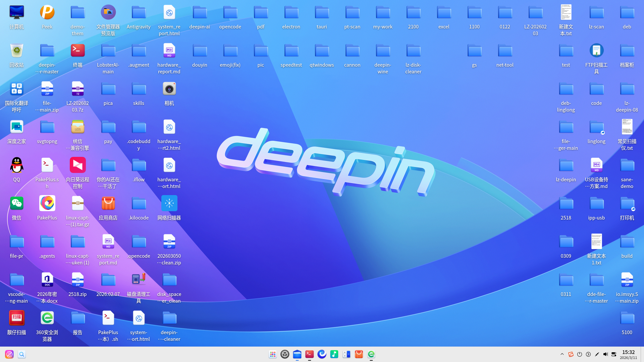The width and height of the screenshot is (644, 362).
Task: Open the 360 secure browser icon
Action: tap(47, 318)
